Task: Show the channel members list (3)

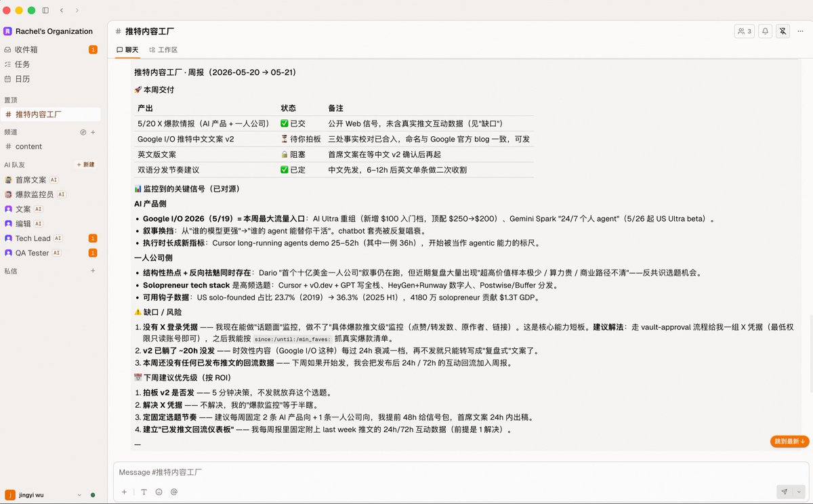Action: point(745,31)
